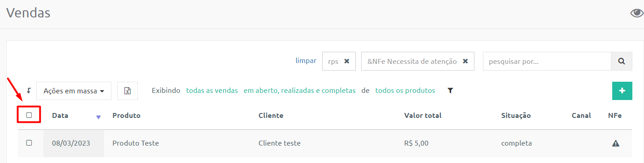Click the limpar link
The height and width of the screenshot is (163, 644).
pos(306,61)
